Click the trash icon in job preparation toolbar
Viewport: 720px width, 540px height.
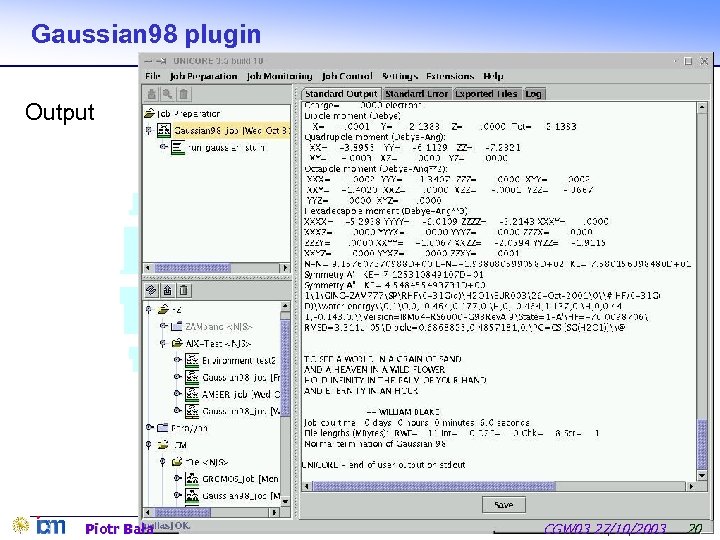pyautogui.click(x=184, y=94)
